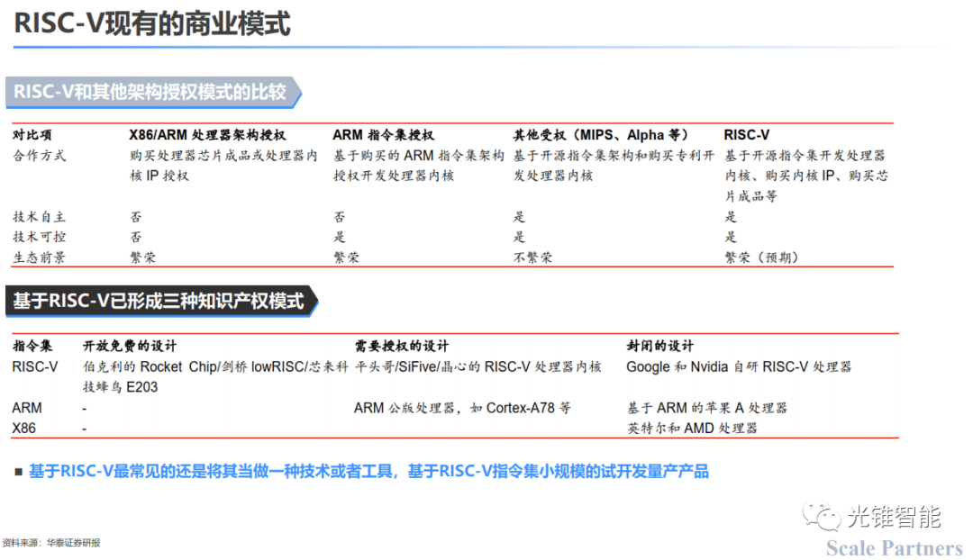973x560 pixels.
Task: Select the ARM 指令集授权 column header
Action: [383, 135]
